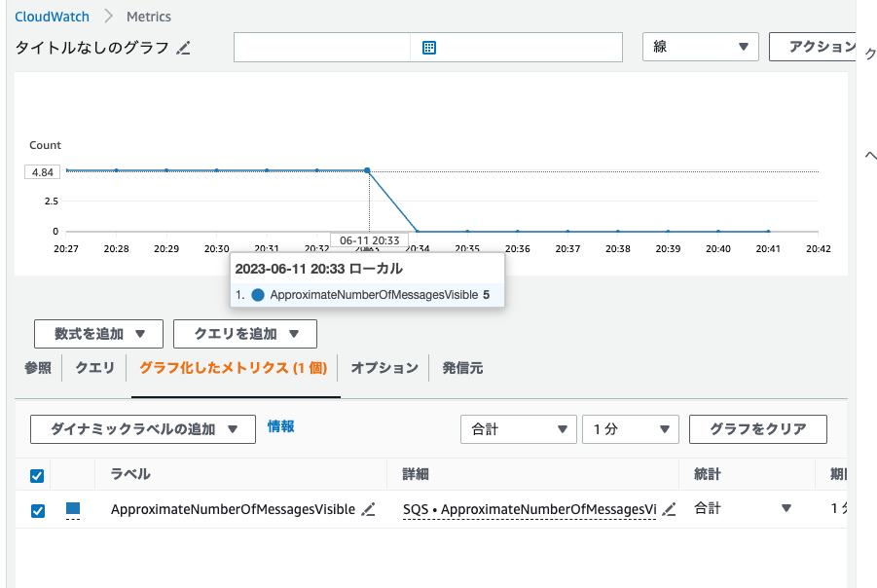Image resolution: width=877 pixels, height=588 pixels.
Task: Collapse the panel with the right-edge chevron
Action: (871, 155)
